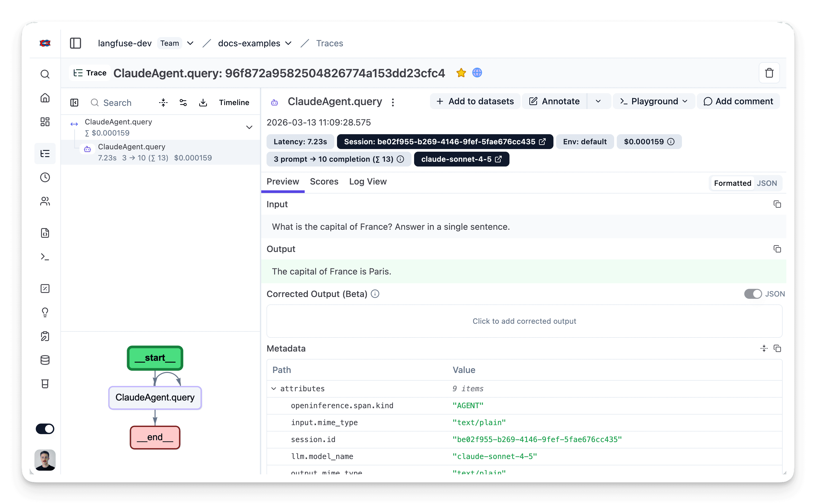
Task: Enable JSON toggle for Corrected Output
Action: [x=753, y=294]
